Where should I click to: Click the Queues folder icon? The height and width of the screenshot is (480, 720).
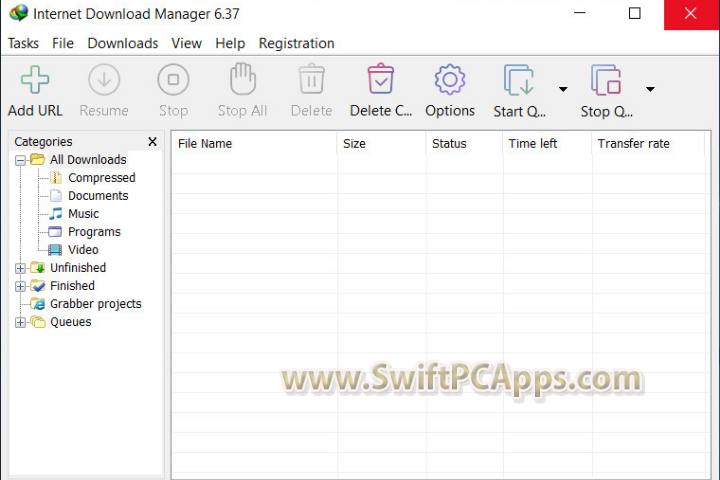[x=37, y=322]
